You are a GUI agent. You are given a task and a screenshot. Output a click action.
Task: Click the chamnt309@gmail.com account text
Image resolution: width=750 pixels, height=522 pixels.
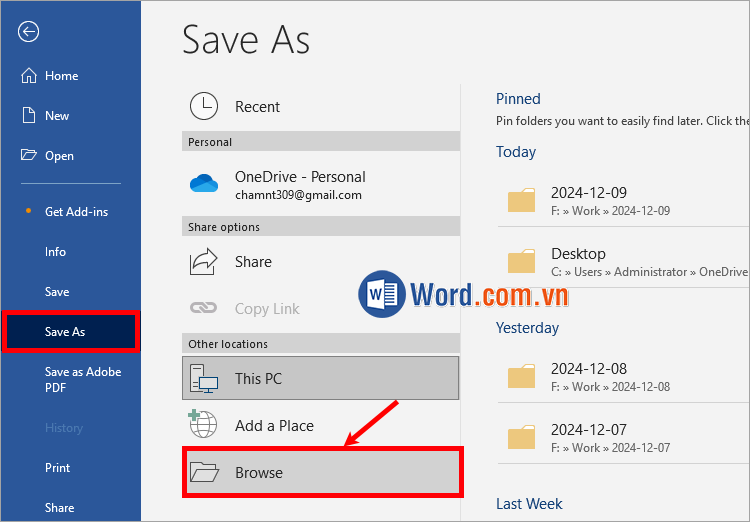[298, 195]
